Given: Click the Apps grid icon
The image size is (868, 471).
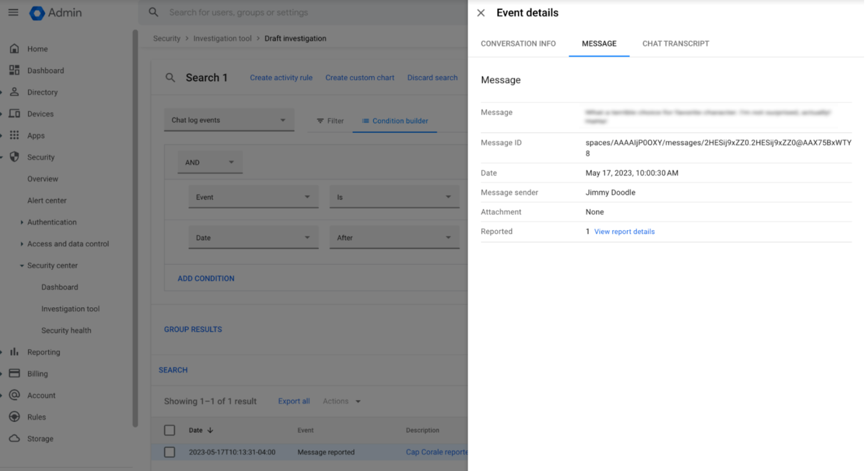Looking at the screenshot, I should (x=15, y=136).
